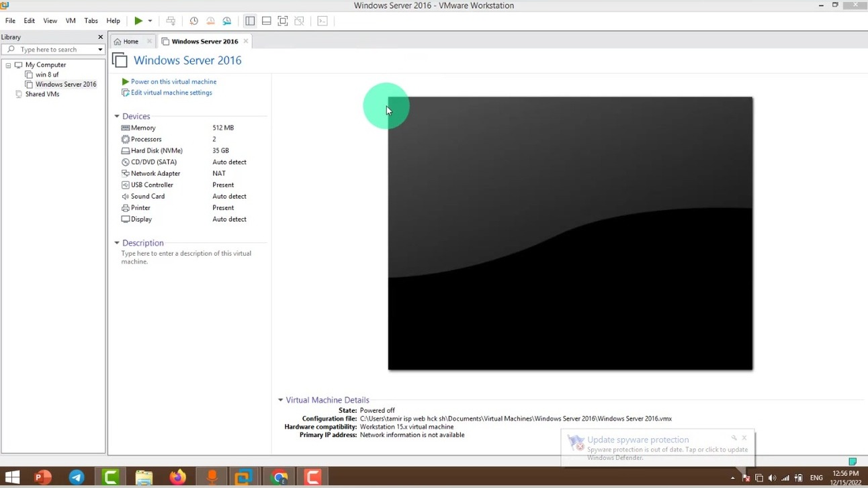
Task: Click the Display device icon
Action: [x=126, y=219]
